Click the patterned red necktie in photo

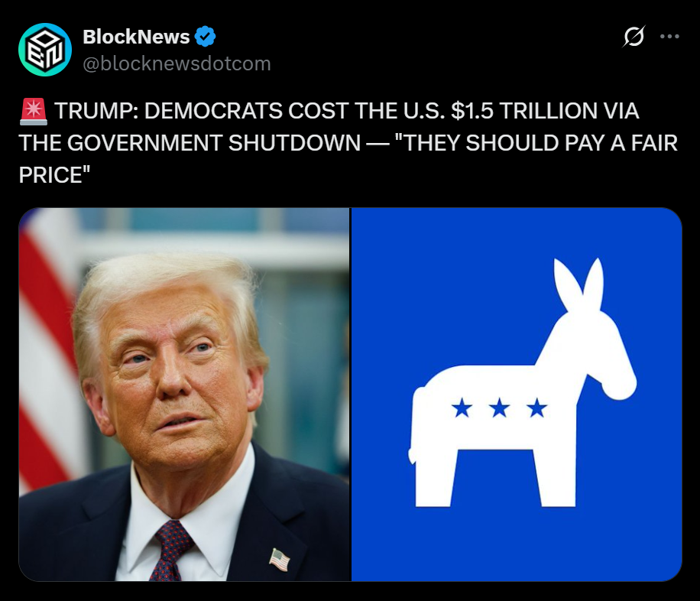(x=172, y=551)
